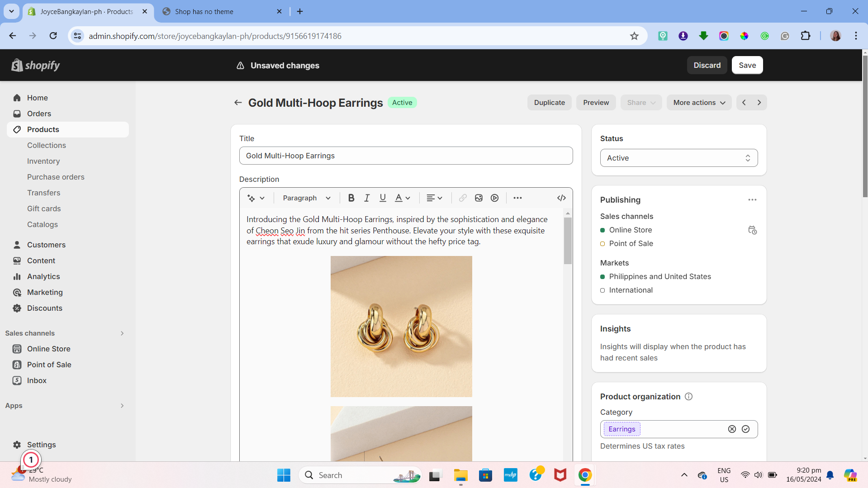Go to Collections

pyautogui.click(x=47, y=145)
